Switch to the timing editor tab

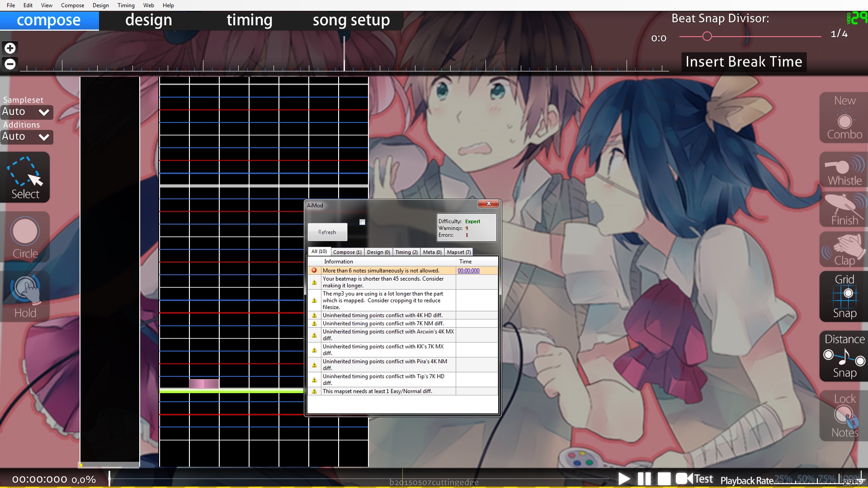(249, 20)
